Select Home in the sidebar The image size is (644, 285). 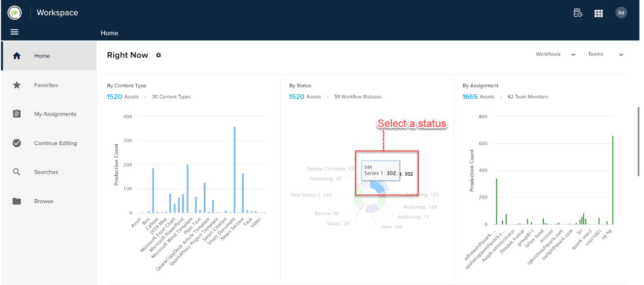click(49, 56)
